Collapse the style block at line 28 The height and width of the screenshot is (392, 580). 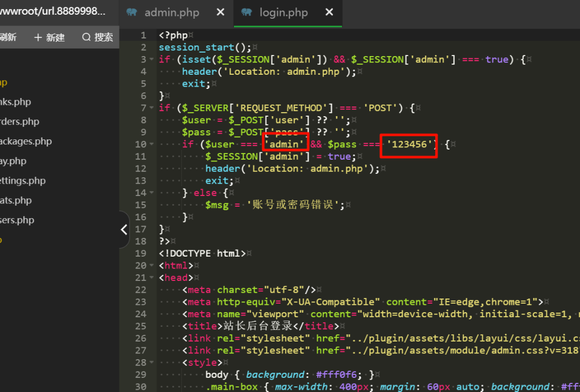[151, 363]
